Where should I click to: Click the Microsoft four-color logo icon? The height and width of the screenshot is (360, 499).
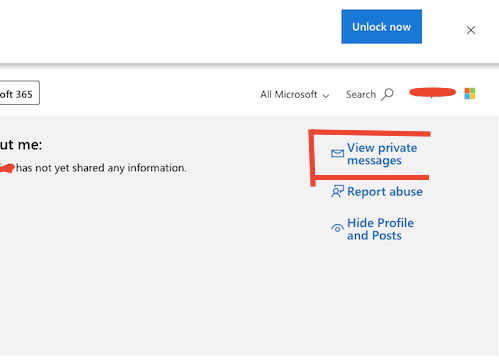coord(470,94)
